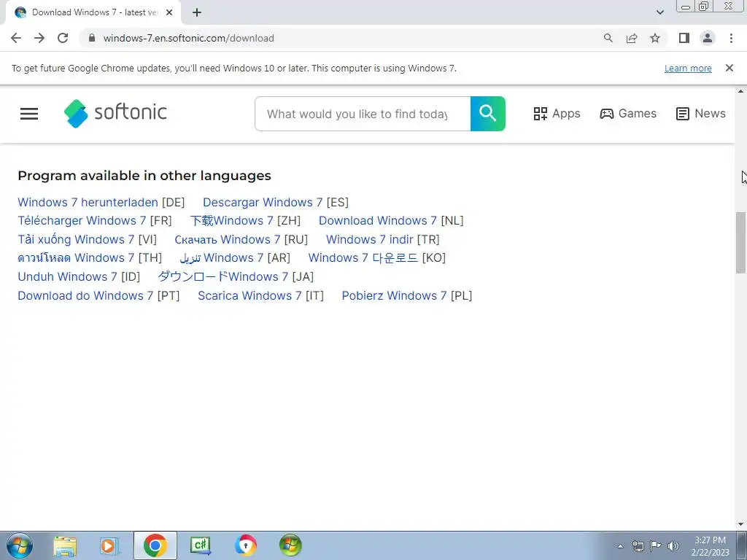This screenshot has height=560, width=747.
Task: Click the scrollbar down arrow
Action: click(x=740, y=524)
